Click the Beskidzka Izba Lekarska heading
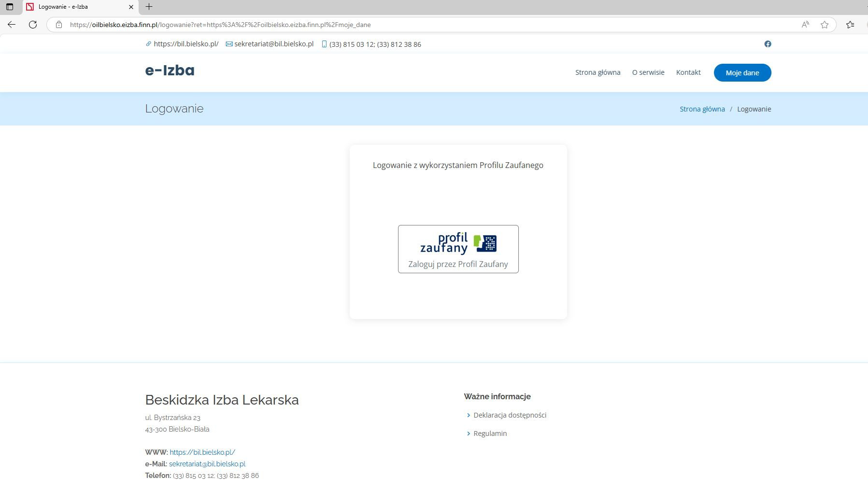The height and width of the screenshot is (490, 868). pyautogui.click(x=222, y=400)
